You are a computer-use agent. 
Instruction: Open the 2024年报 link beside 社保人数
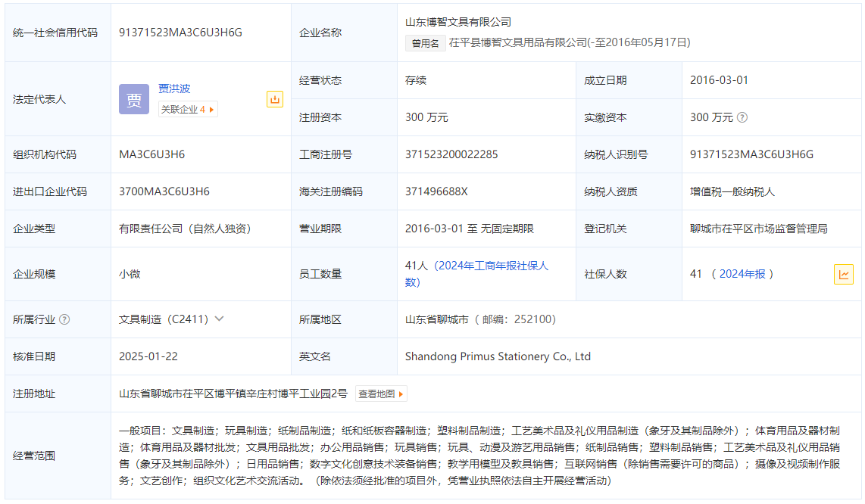(742, 274)
